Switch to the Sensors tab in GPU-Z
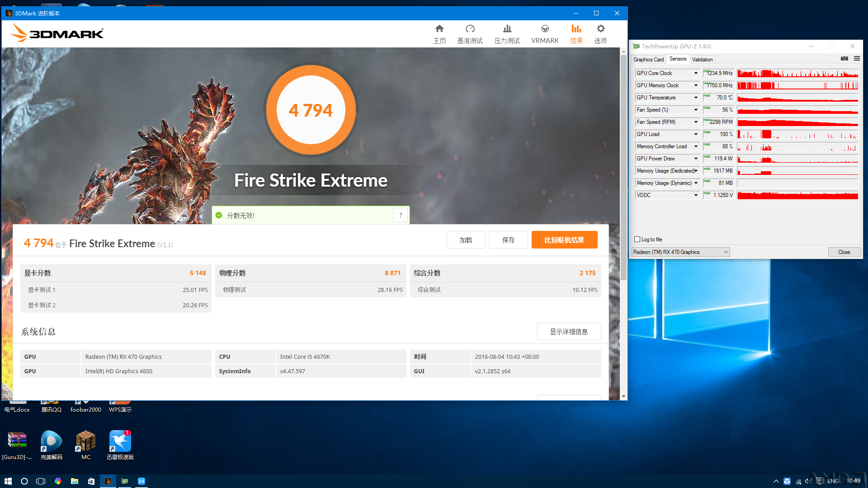Viewport: 868px width, 488px height. coord(678,59)
